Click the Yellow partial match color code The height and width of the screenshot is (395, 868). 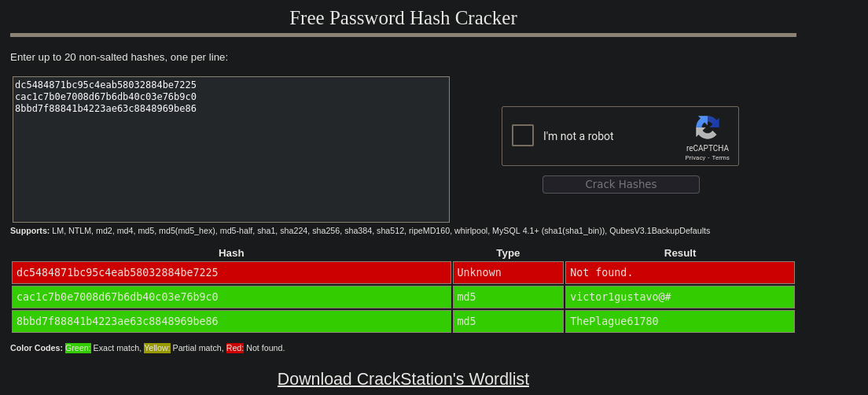156,348
